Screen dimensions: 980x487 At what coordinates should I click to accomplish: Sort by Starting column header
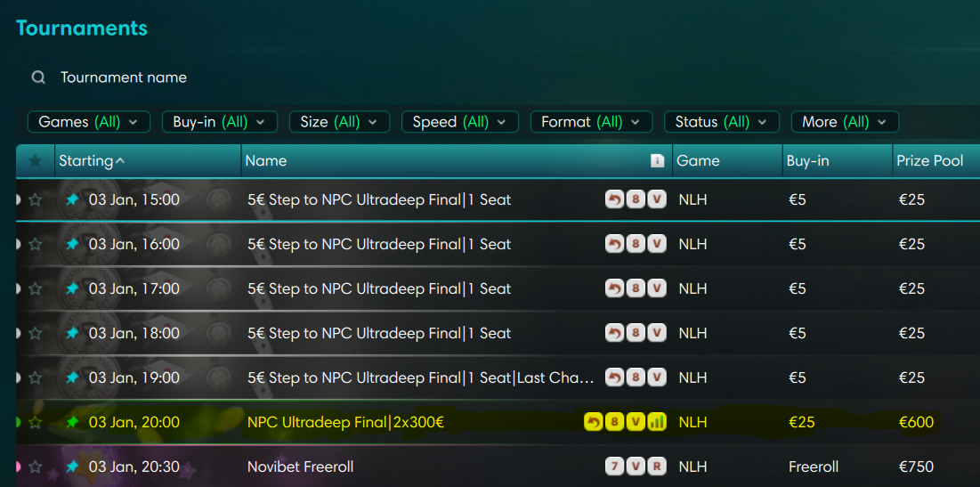tap(92, 161)
